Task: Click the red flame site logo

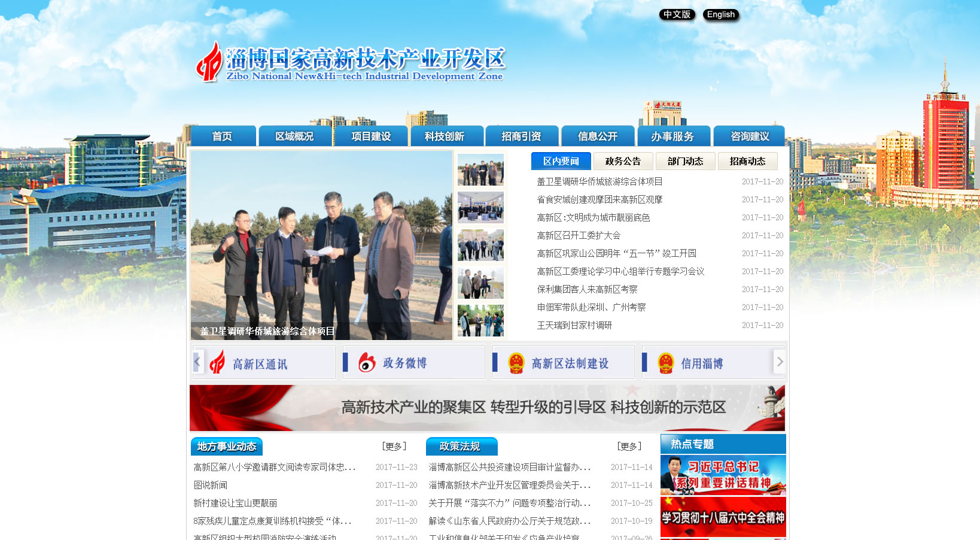Action: (x=209, y=62)
